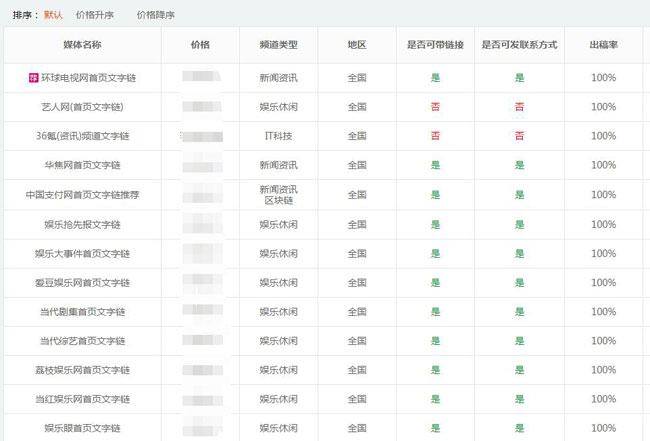
Task: Click 全国 region in 当代剧集 row
Action: pos(357,312)
